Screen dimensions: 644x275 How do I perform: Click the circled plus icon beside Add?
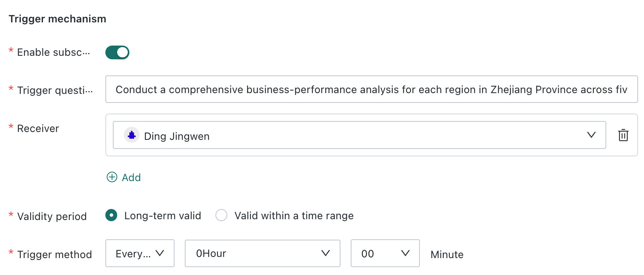pos(112,177)
